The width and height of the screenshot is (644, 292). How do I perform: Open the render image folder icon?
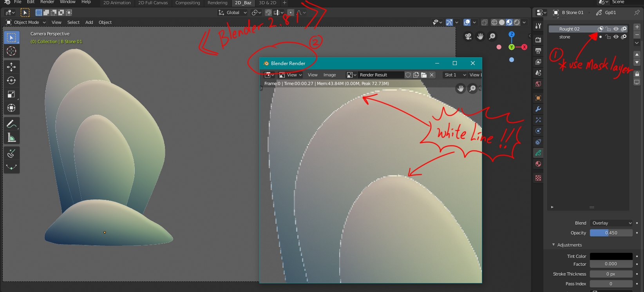[x=424, y=75]
